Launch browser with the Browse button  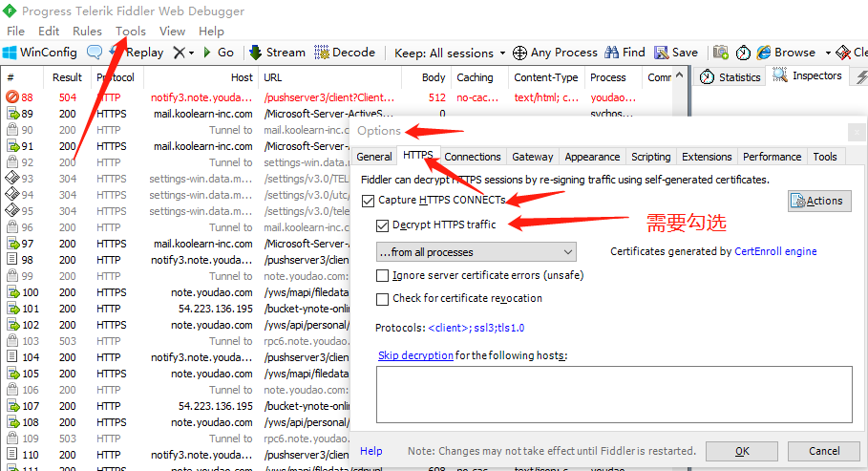point(786,53)
